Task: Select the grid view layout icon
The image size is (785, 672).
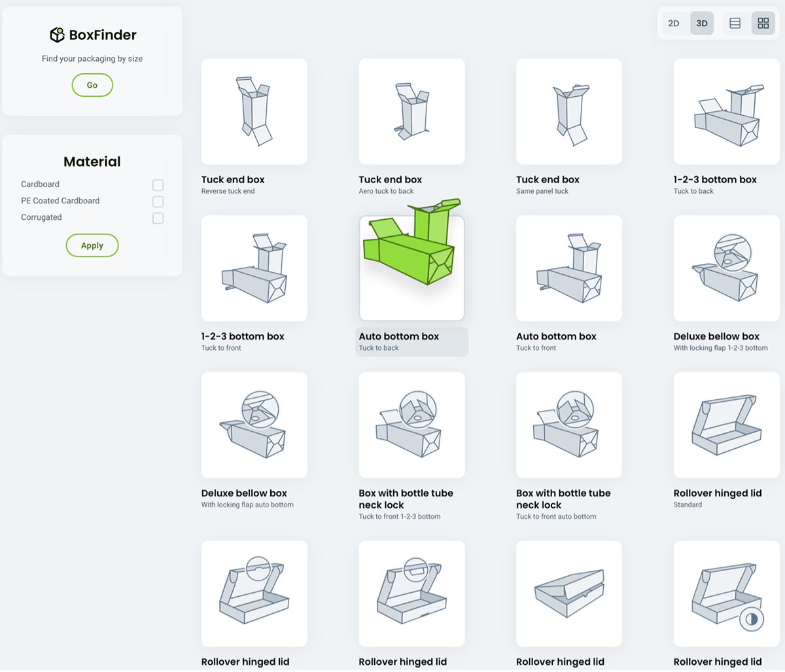Action: [763, 23]
